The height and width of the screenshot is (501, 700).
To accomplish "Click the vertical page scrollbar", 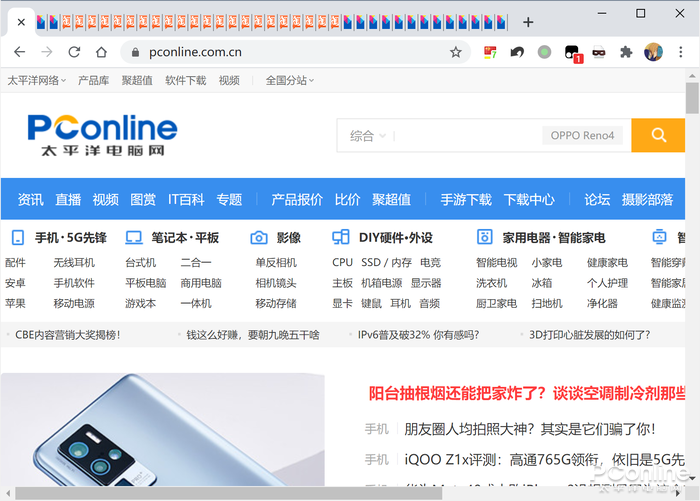I will 692,250.
